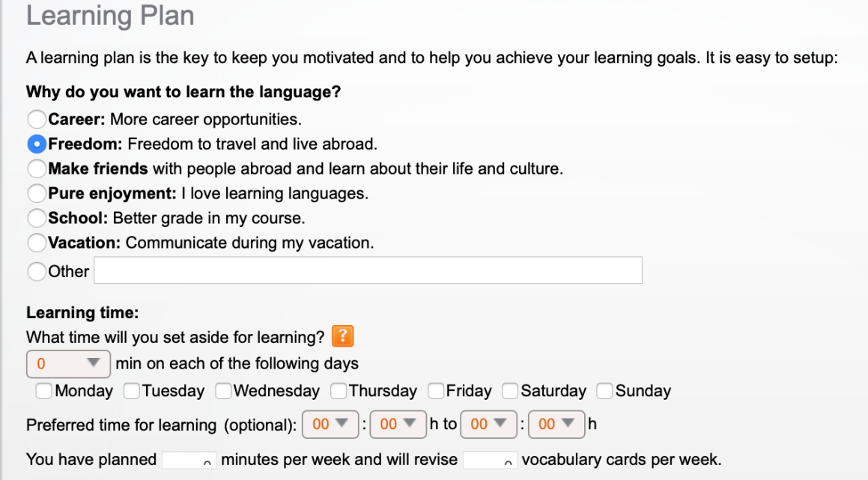Check the Monday checkbox
This screenshot has height=480, width=868.
coord(44,391)
